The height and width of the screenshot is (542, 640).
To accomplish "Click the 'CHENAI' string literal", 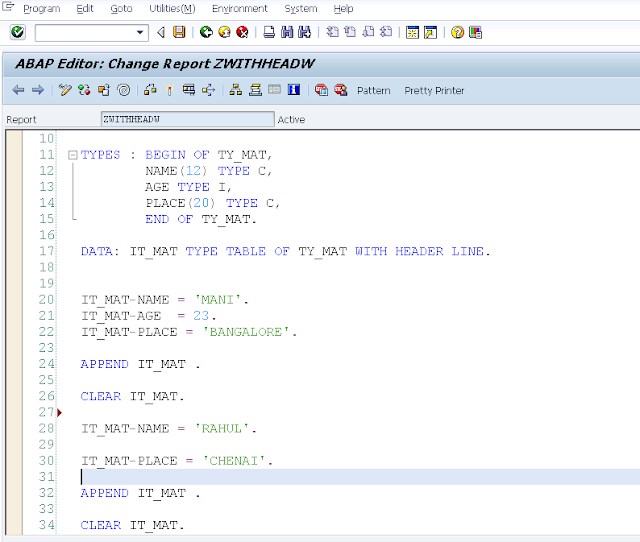I will (x=234, y=461).
